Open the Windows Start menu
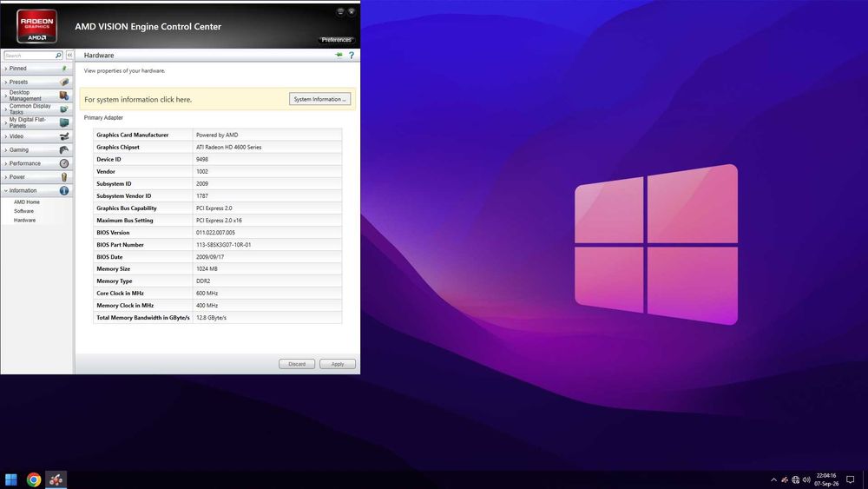 (x=11, y=479)
